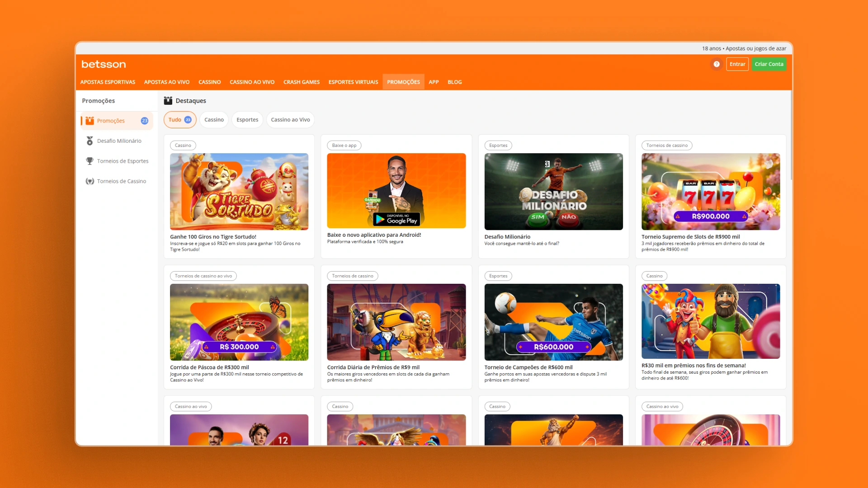Open the Tigre Sortudo promo image
868x488 pixels.
239,192
